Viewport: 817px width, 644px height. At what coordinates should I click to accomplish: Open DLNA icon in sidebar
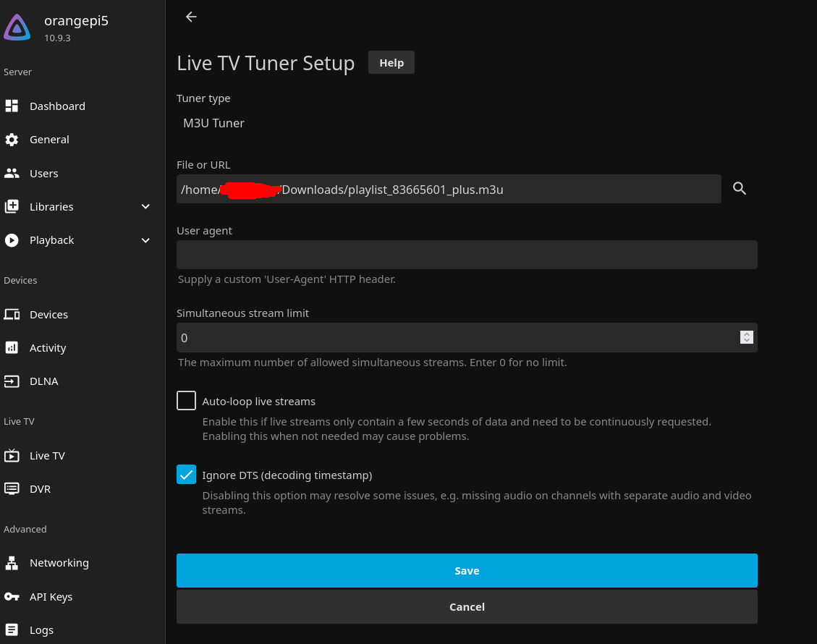[12, 381]
